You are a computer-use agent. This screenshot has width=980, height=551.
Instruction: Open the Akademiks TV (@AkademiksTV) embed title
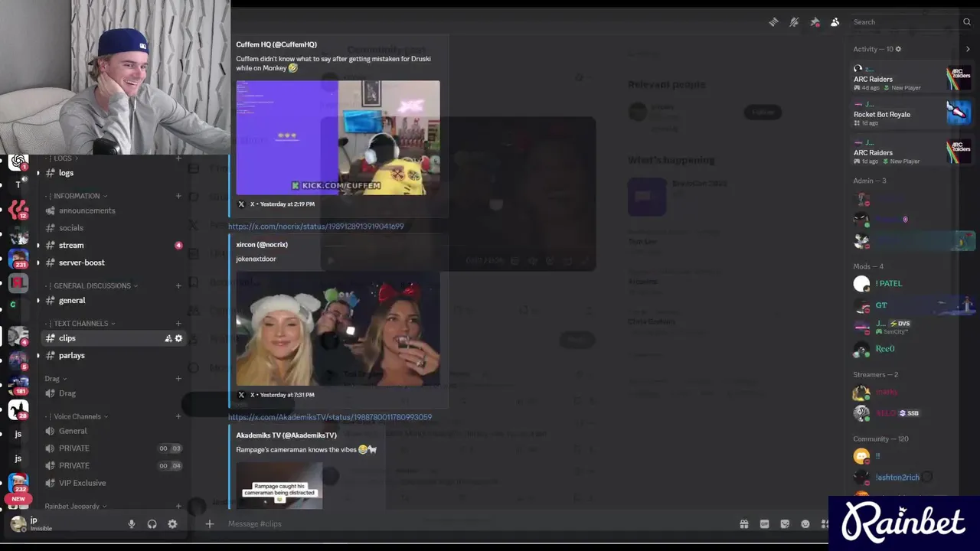tap(286, 435)
